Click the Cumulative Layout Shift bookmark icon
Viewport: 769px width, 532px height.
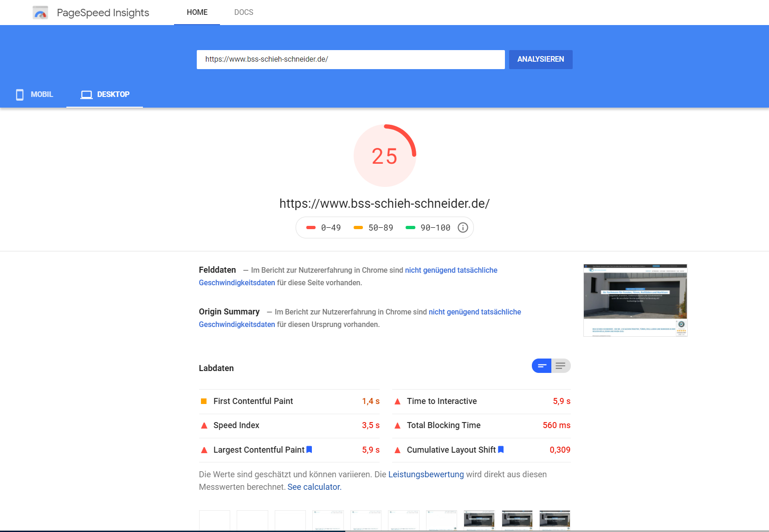[501, 449]
